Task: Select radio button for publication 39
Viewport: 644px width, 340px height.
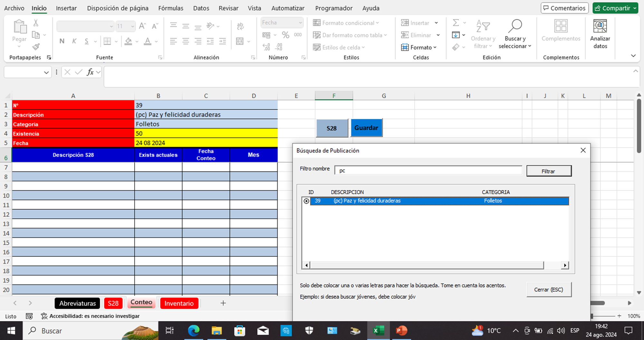Action: pos(306,201)
